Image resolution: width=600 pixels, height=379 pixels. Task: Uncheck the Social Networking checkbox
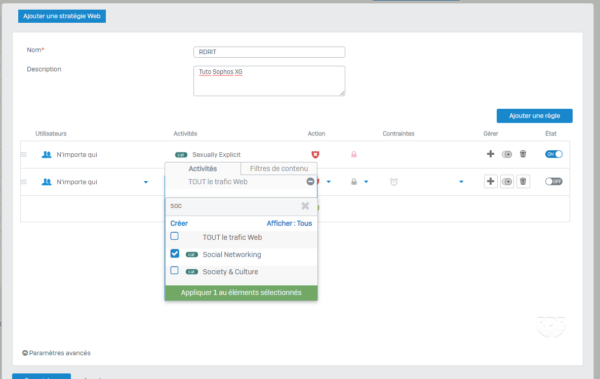click(x=174, y=253)
